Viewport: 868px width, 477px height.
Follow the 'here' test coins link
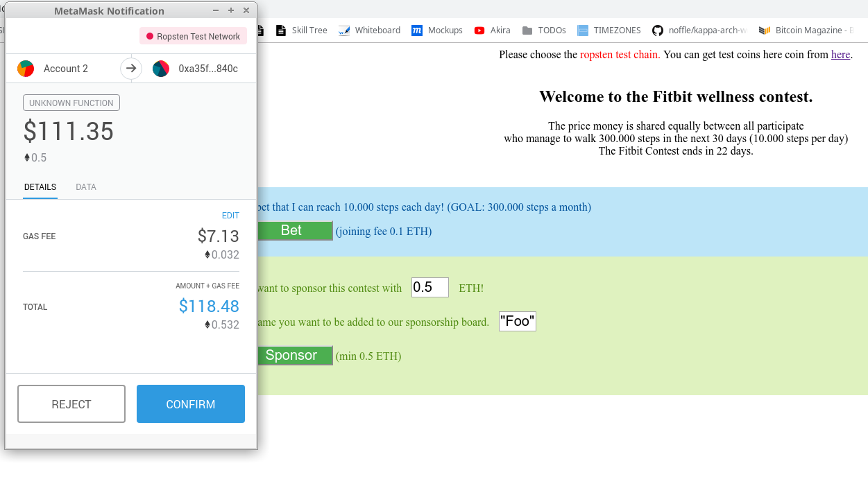click(x=840, y=54)
